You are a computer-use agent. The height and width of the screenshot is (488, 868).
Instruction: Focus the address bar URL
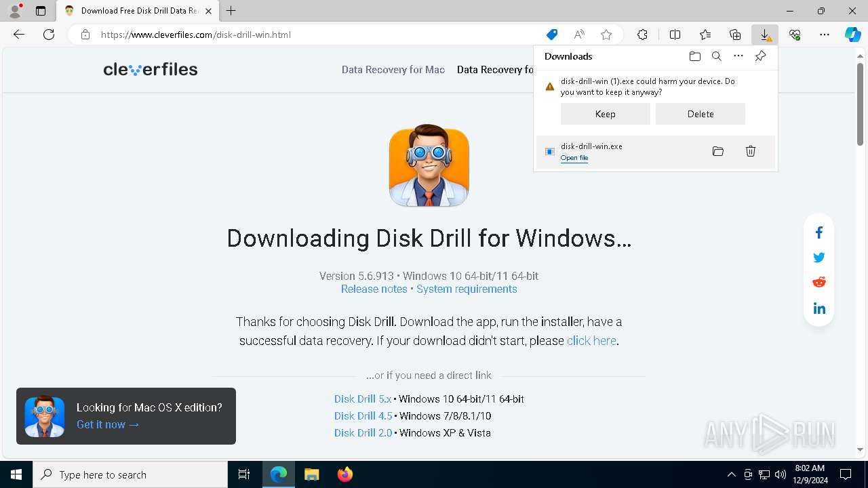[x=196, y=35]
